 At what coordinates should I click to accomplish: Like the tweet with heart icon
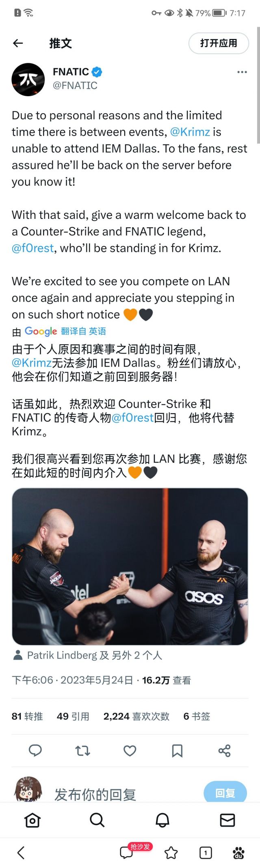tap(130, 751)
